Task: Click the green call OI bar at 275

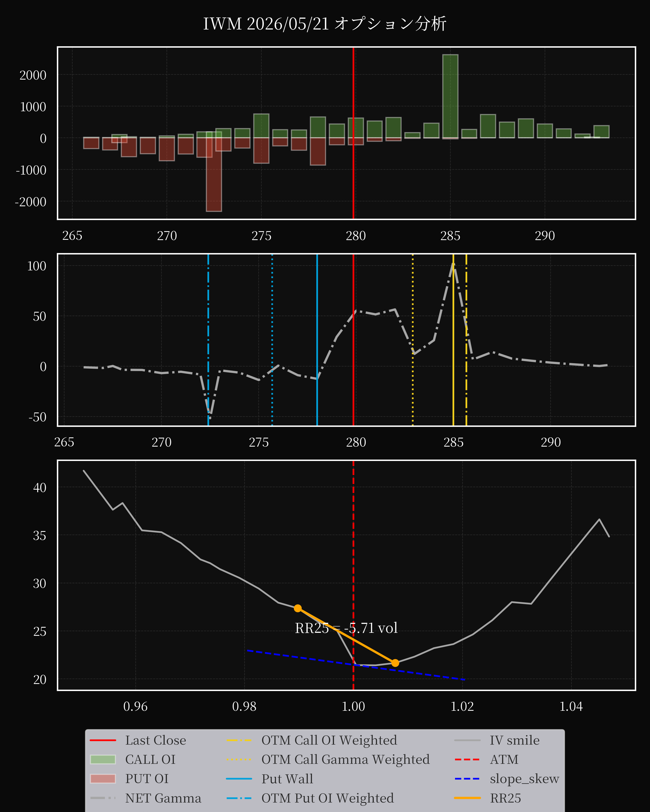Action: (261, 126)
